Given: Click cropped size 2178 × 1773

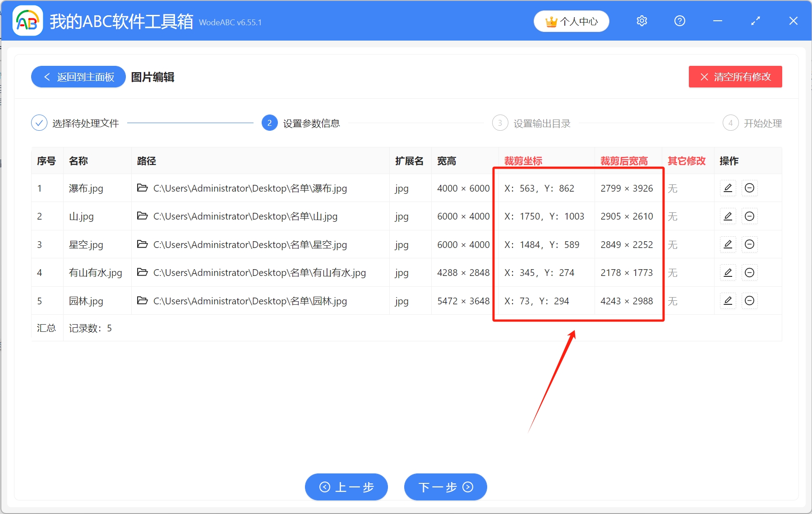Looking at the screenshot, I should 627,273.
